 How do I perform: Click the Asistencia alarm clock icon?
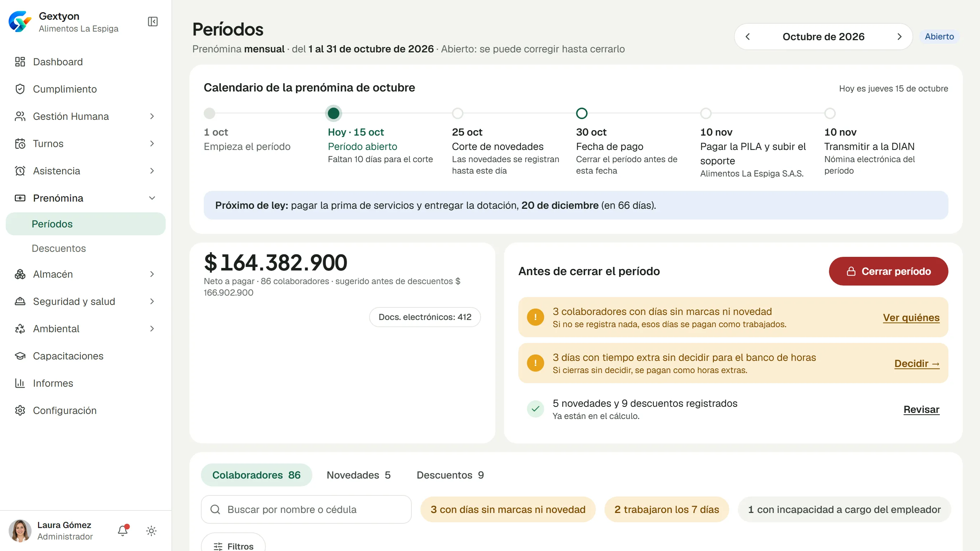[x=20, y=171]
